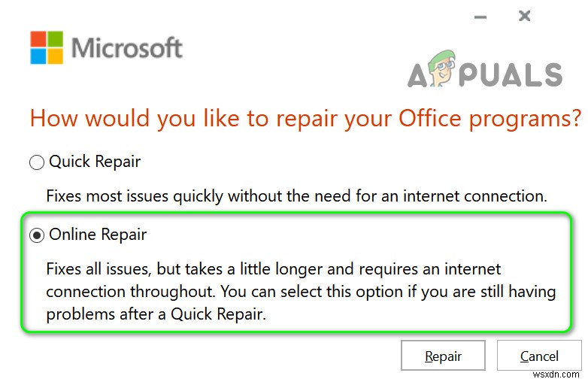Click the repair question heading
Image resolution: width=588 pixels, height=382 pixels.
(305, 119)
